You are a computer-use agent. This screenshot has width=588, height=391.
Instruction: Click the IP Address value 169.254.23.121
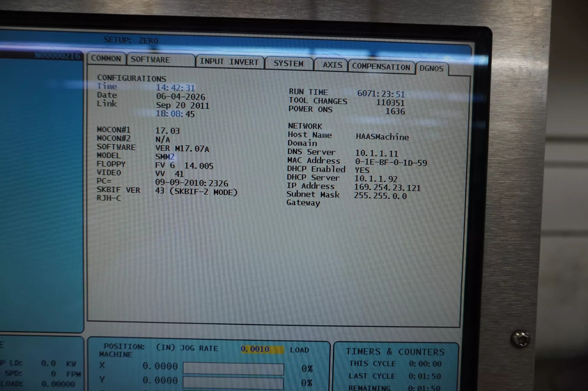pyautogui.click(x=387, y=188)
